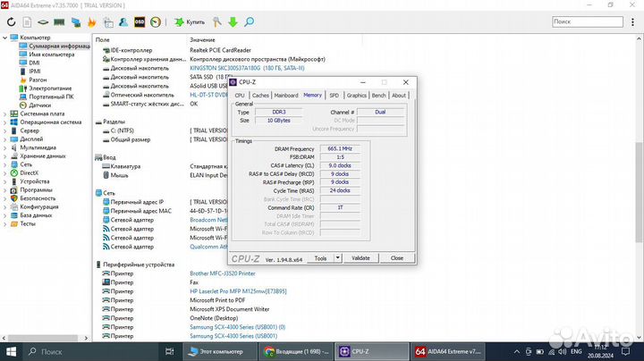The width and height of the screenshot is (644, 361).
Task: Open KINGSTON SKC300S37A180G drive link
Action: pos(247,68)
